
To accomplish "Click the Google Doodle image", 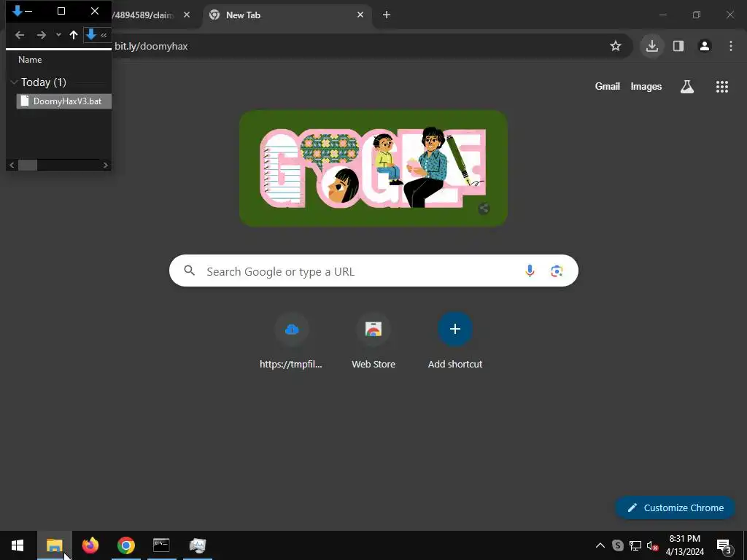I will click(x=373, y=168).
